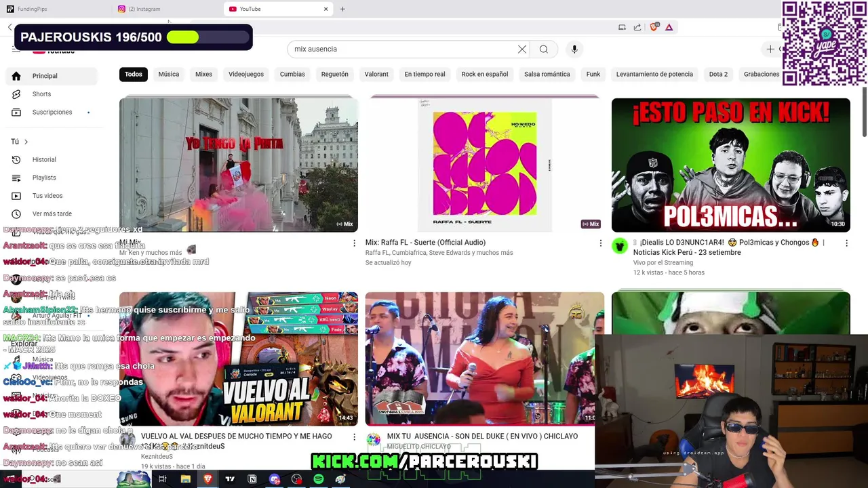Screen dimensions: 868x488
Task: Click the magnifier search button
Action: click(544, 49)
